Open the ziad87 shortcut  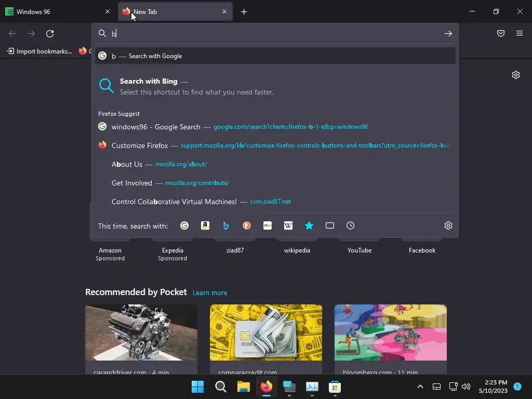[235, 250]
